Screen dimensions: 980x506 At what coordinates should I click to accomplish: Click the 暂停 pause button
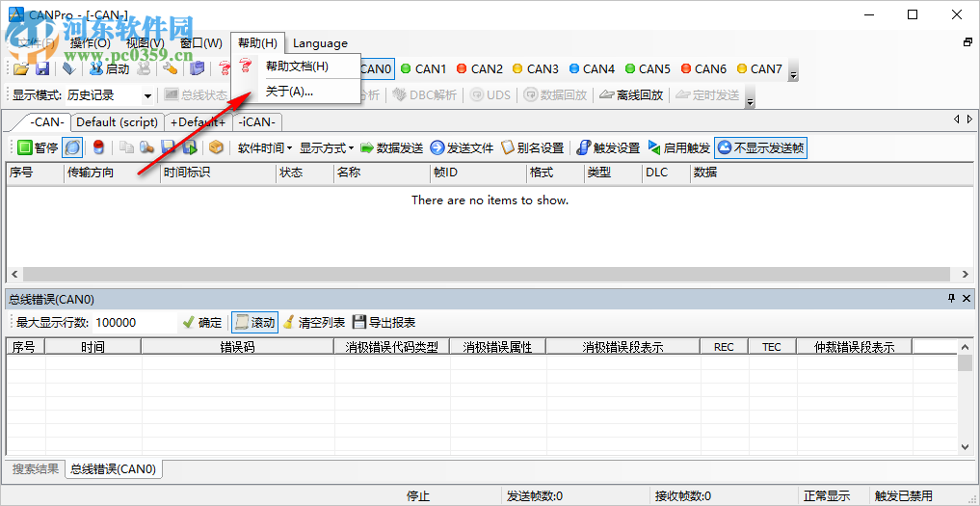[38, 148]
